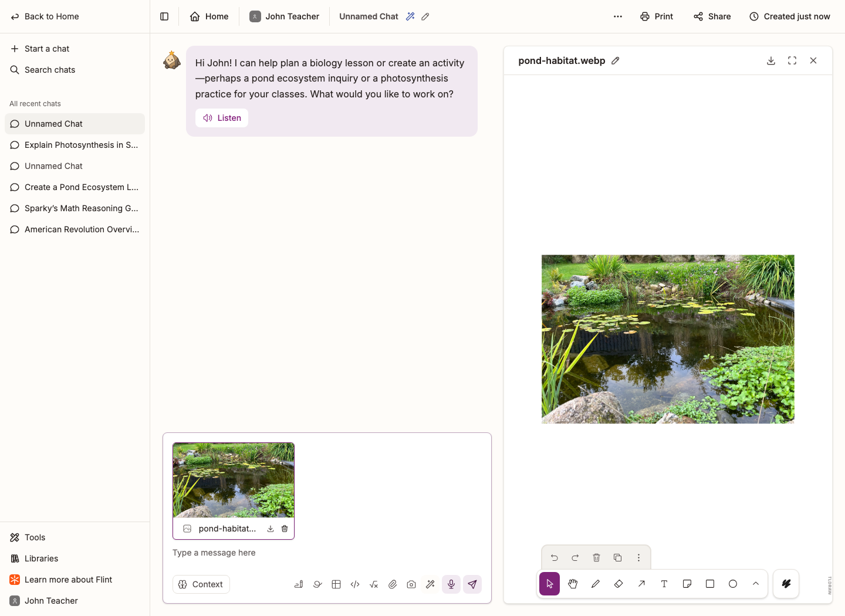This screenshot has height=616, width=845.
Task: Open 'American Revolution Overvi...' chat
Action: [75, 229]
